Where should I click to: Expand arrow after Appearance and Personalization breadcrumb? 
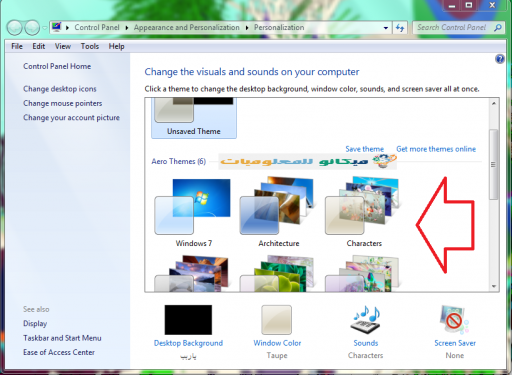click(247, 28)
